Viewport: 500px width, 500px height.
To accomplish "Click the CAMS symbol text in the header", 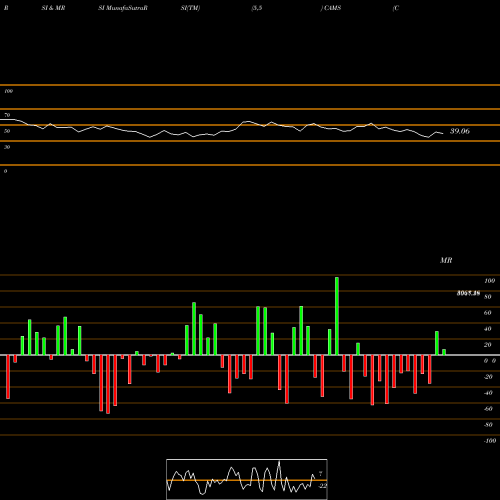I will (x=332, y=8).
